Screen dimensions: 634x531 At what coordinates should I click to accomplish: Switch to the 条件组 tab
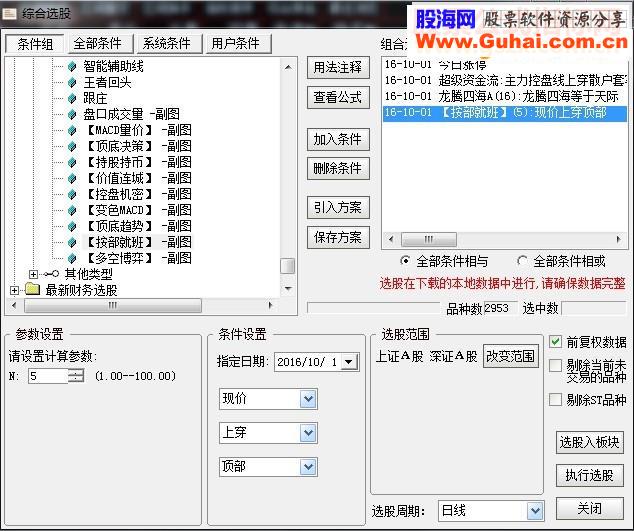(35, 44)
